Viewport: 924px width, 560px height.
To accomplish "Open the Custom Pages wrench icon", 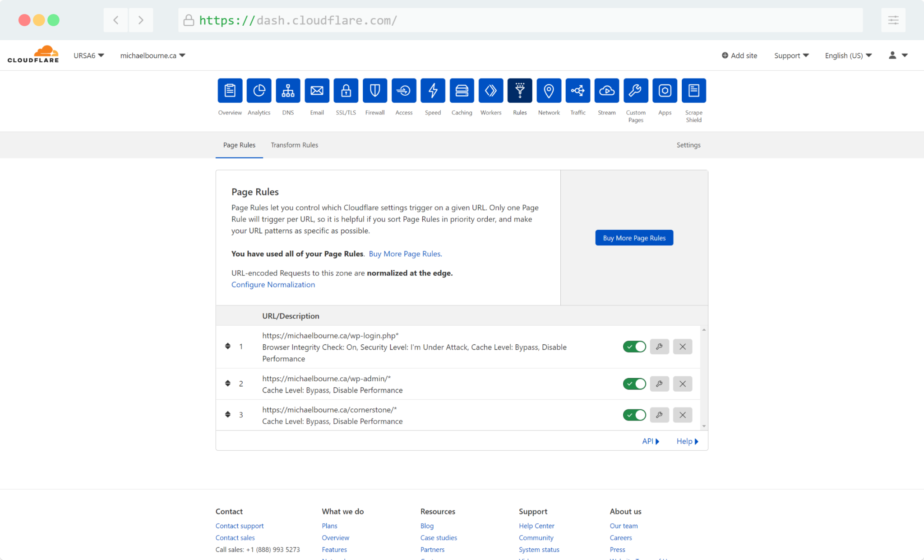I will coord(636,91).
